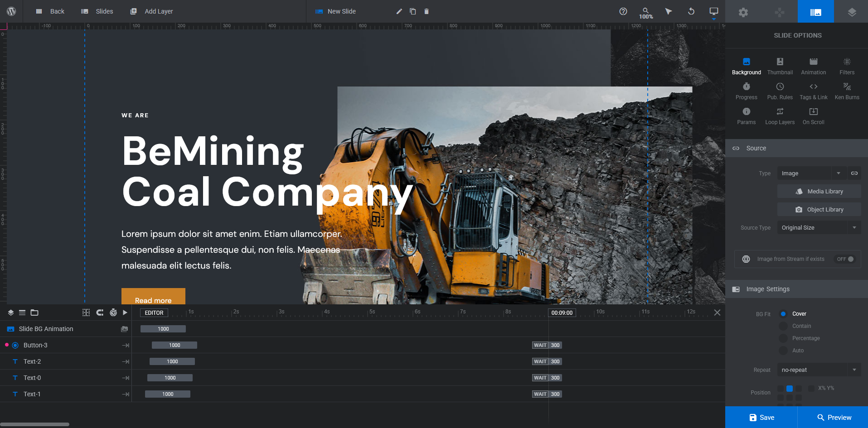Duplicate the slide with the copy icon

click(x=412, y=11)
